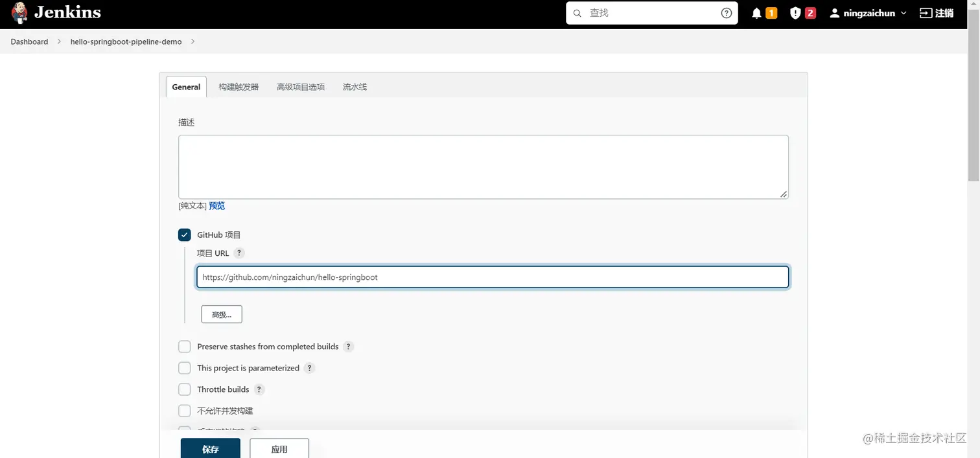Expand ningzaichun user dropdown arrow
The height and width of the screenshot is (458, 980).
tap(904, 13)
